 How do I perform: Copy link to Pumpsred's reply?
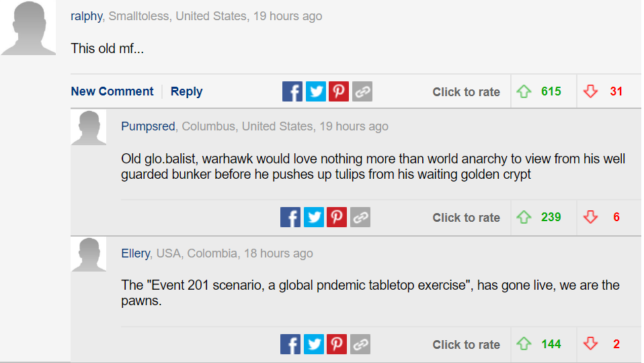click(x=360, y=217)
